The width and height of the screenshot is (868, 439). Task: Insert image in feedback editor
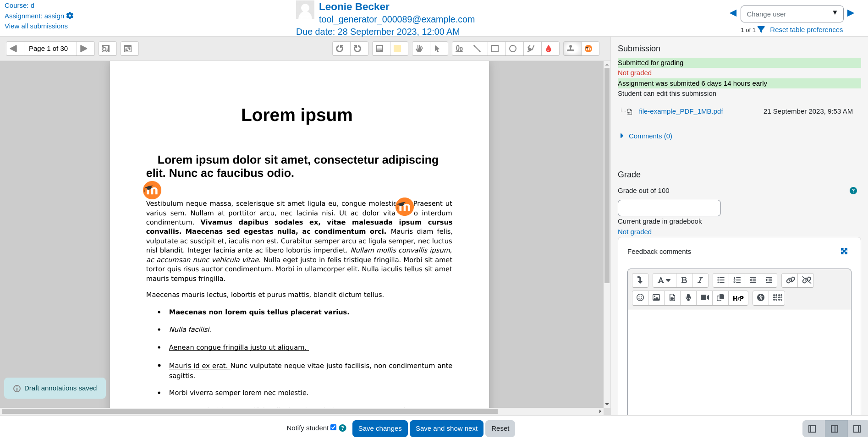[656, 298]
